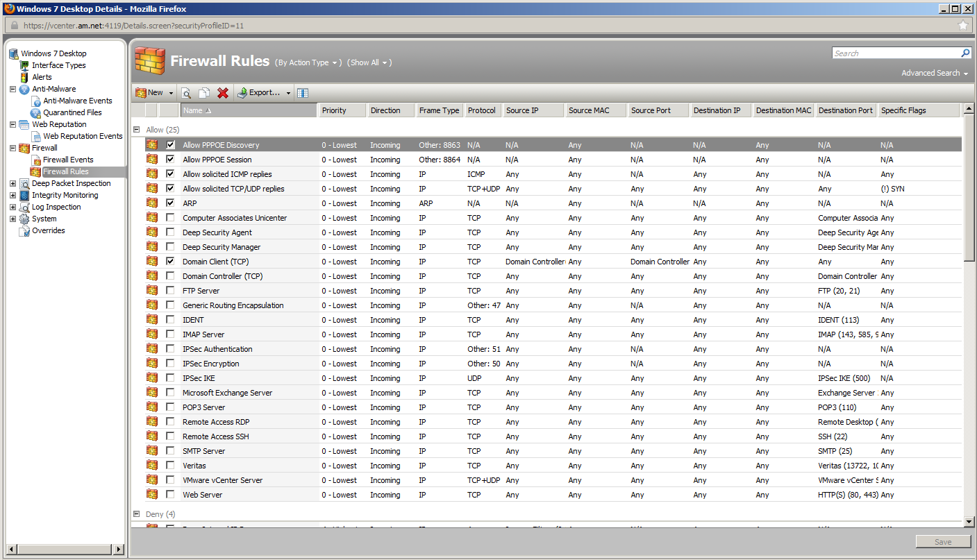The width and height of the screenshot is (977, 560).
Task: Open the Export dropdown arrow
Action: coord(288,93)
